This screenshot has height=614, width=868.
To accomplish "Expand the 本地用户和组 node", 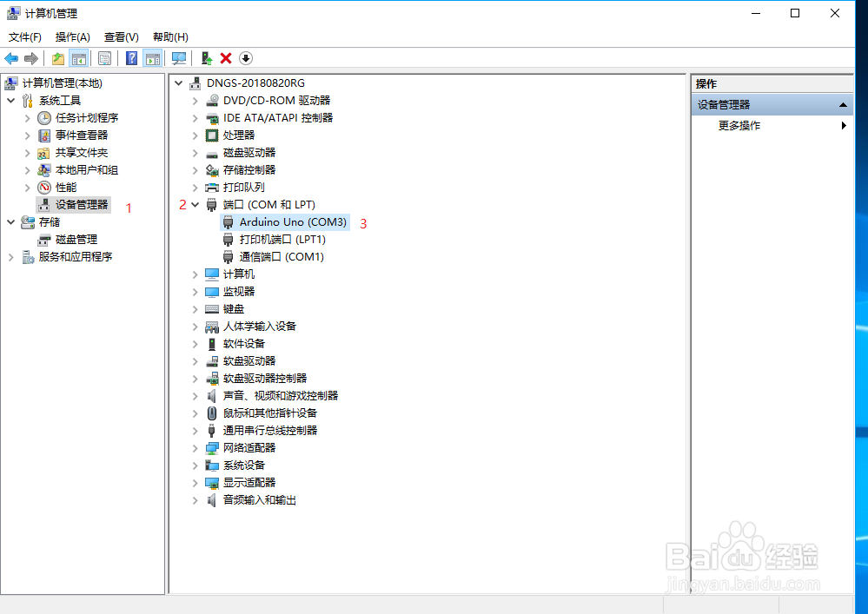I will (x=27, y=170).
